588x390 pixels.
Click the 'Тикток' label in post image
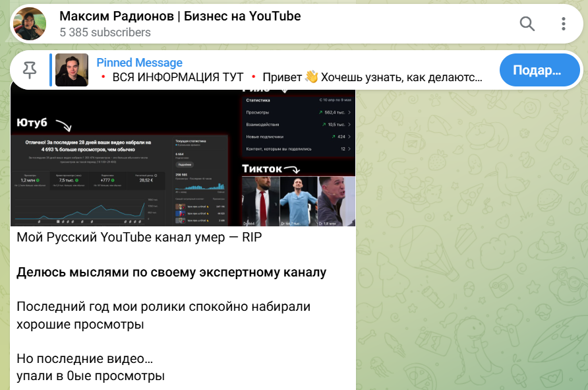click(262, 169)
